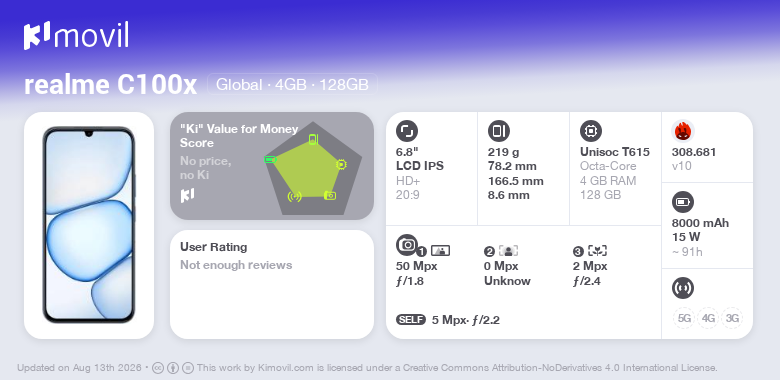
Task: Click the Global 4GB 128GB variant tag
Action: click(x=292, y=85)
